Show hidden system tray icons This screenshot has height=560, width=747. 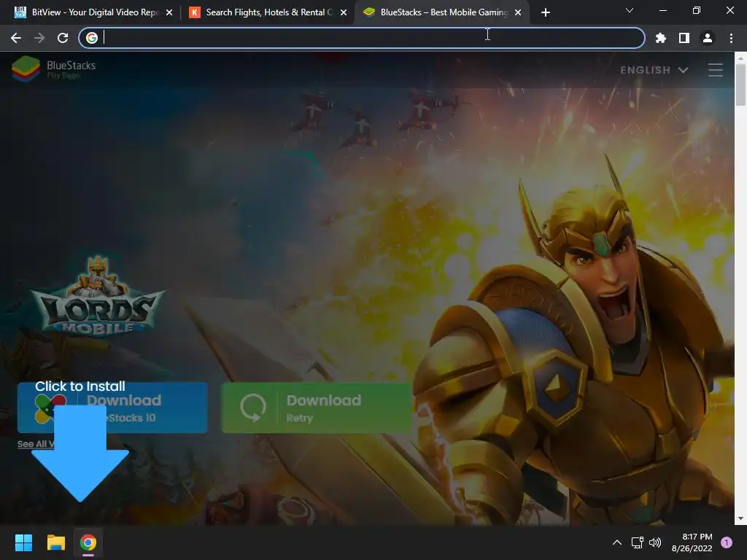[617, 542]
